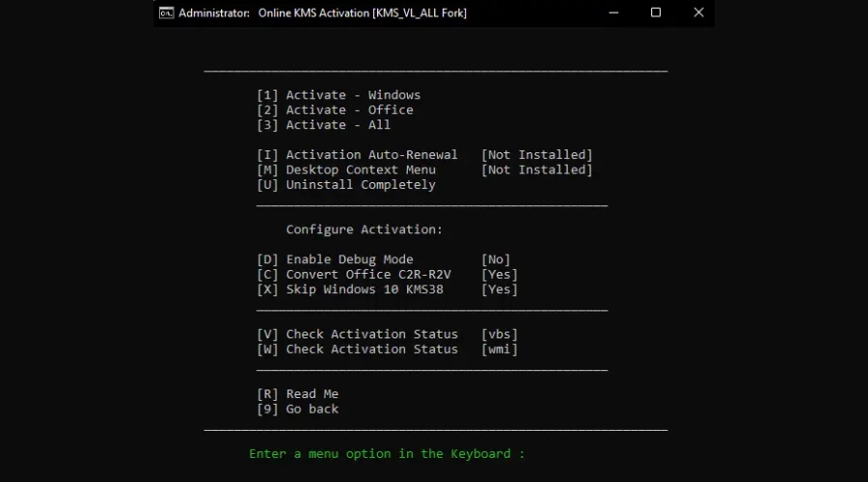
Task: Click '[W] Check Activation Status' line
Action: pos(357,349)
